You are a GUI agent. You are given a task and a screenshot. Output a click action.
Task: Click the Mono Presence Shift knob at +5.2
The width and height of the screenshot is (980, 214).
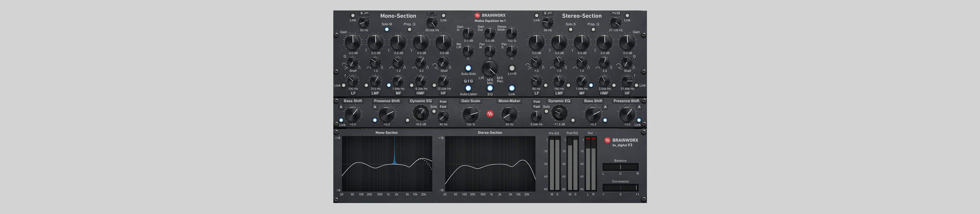(387, 114)
